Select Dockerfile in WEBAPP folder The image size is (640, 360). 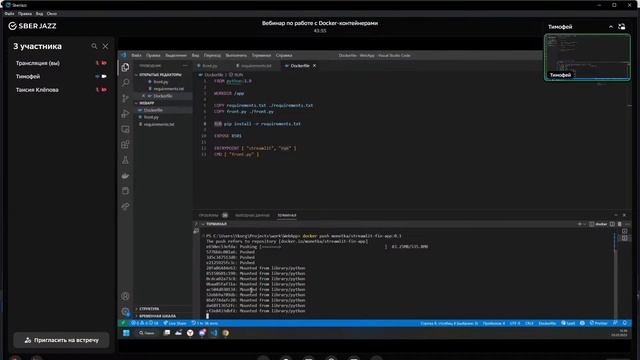tap(164, 110)
